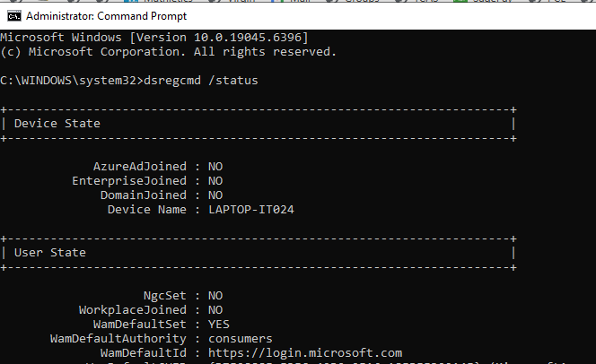Click the WorkplaceJoined label
The image size is (596, 364).
[x=133, y=310]
